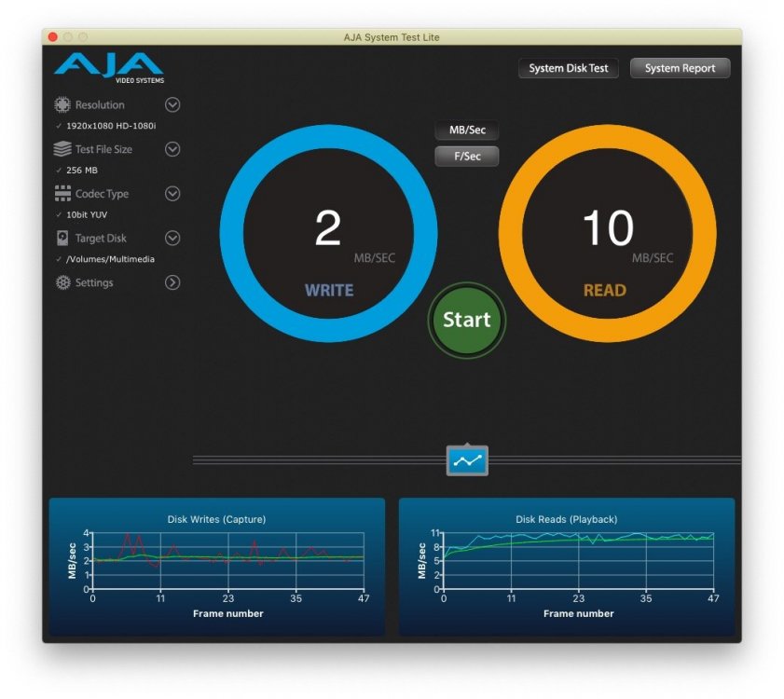Click the Target Disk drive icon
Image resolution: width=784 pixels, height=699 pixels.
point(62,238)
